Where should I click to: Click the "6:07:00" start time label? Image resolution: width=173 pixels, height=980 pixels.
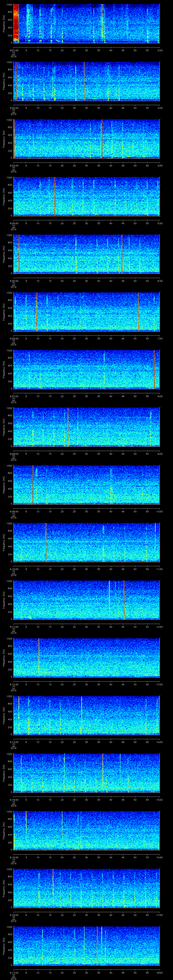[14, 396]
